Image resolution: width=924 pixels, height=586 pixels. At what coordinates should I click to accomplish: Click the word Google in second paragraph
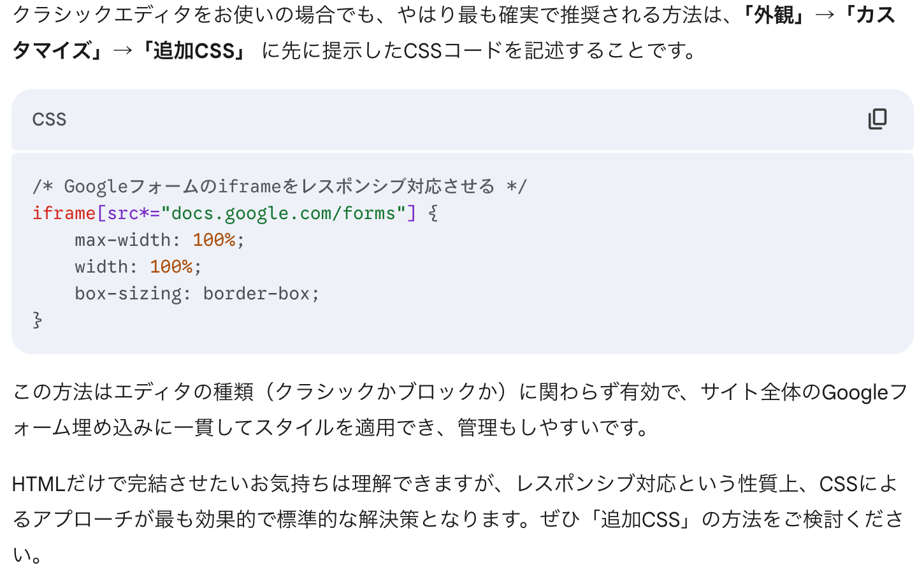pyautogui.click(x=855, y=392)
